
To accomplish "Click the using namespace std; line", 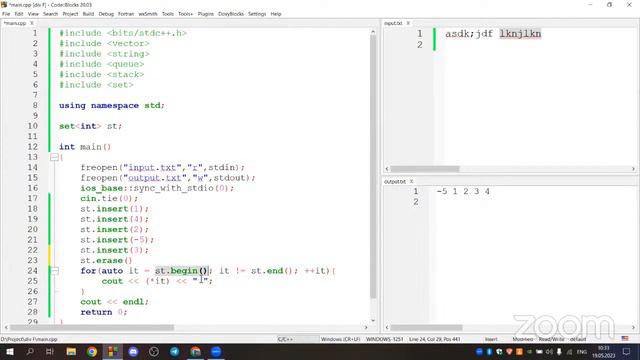I will (111, 105).
